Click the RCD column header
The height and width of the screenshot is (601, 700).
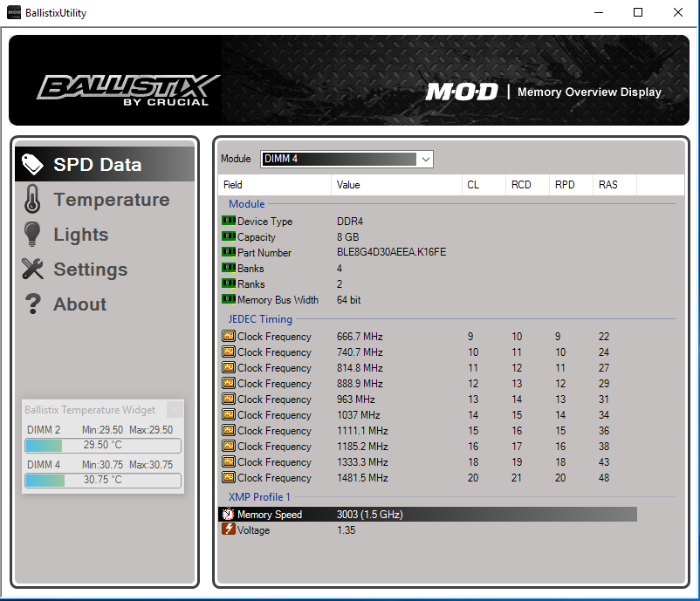tap(528, 184)
